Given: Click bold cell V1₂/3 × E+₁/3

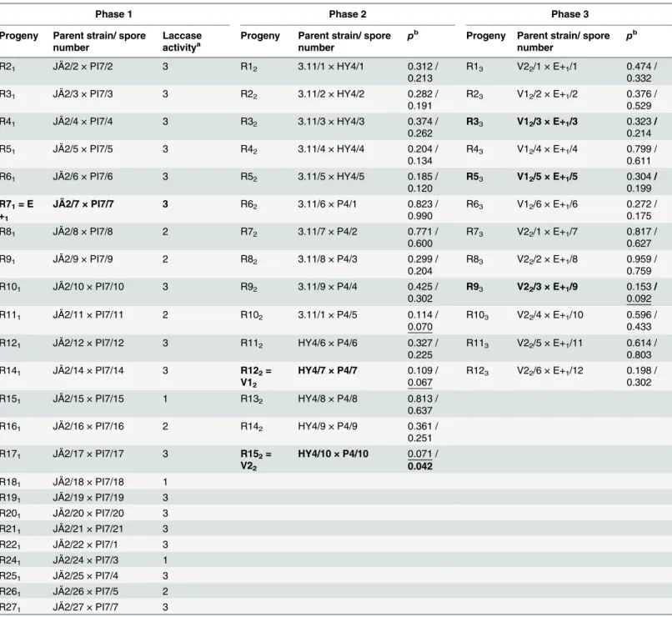Looking at the screenshot, I should pos(547,122).
